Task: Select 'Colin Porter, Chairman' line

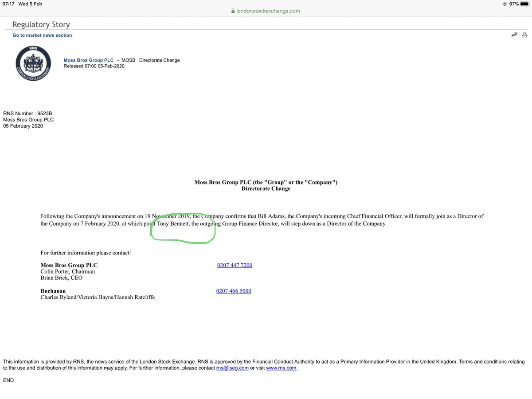Action: [67, 271]
